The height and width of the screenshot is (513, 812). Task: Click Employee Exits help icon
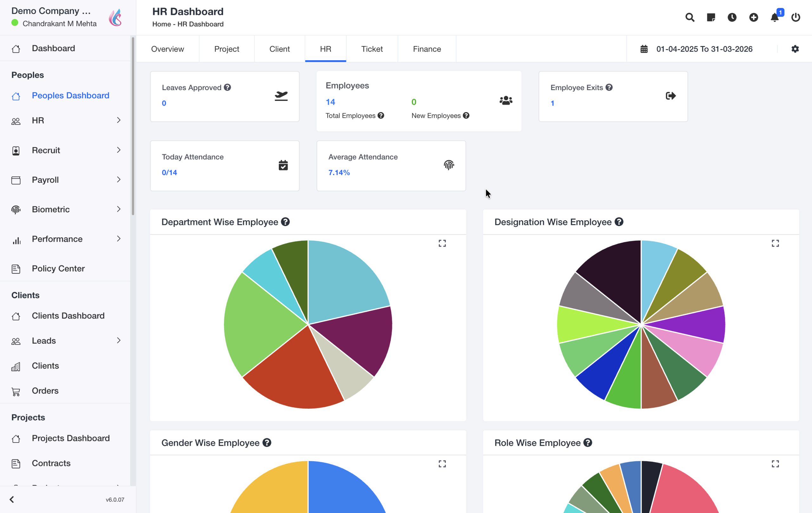pos(609,87)
